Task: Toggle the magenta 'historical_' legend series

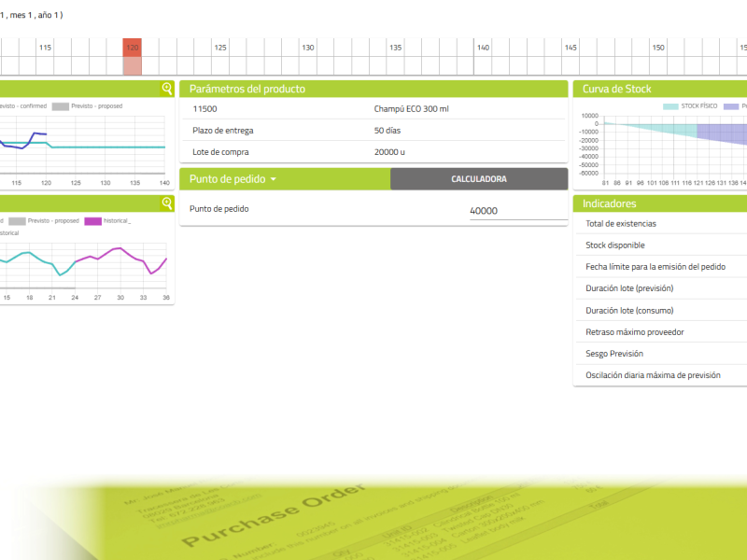Action: (107, 221)
